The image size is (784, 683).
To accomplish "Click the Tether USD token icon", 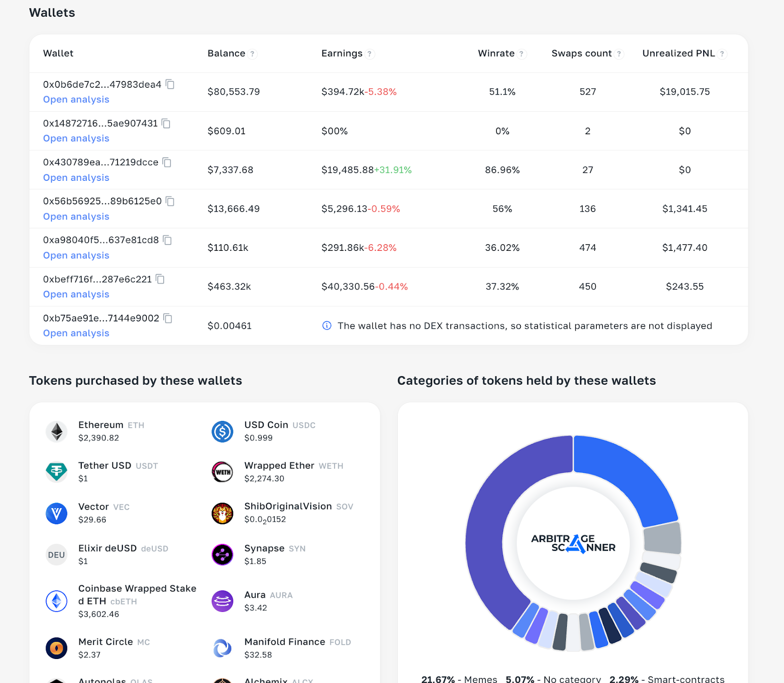I will click(56, 472).
